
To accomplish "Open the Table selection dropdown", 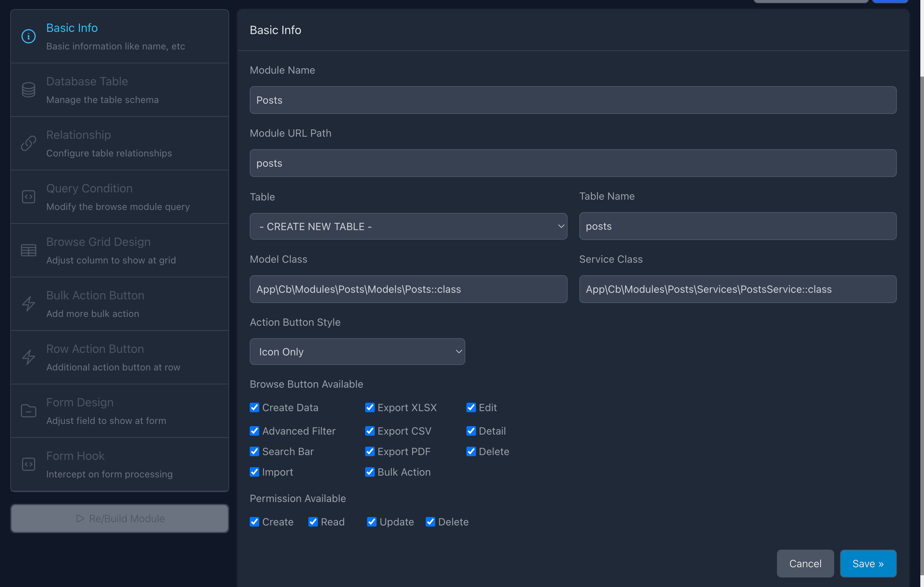I will [x=408, y=226].
